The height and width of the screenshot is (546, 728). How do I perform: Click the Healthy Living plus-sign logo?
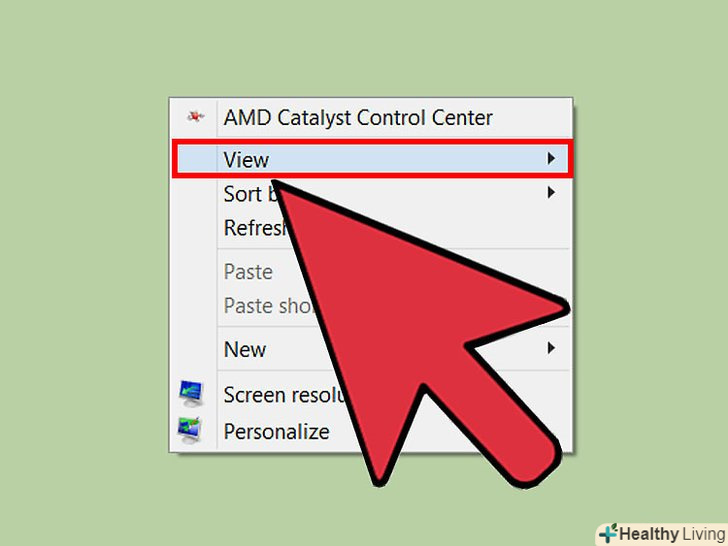click(608, 534)
